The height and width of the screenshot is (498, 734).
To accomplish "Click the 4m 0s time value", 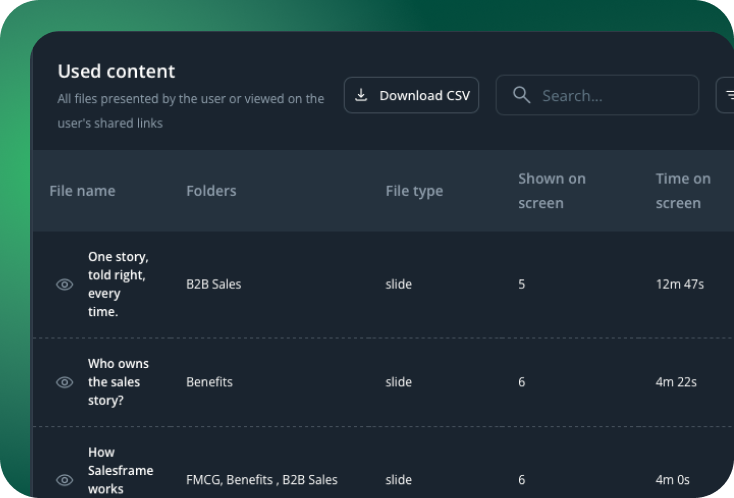I will point(672,480).
